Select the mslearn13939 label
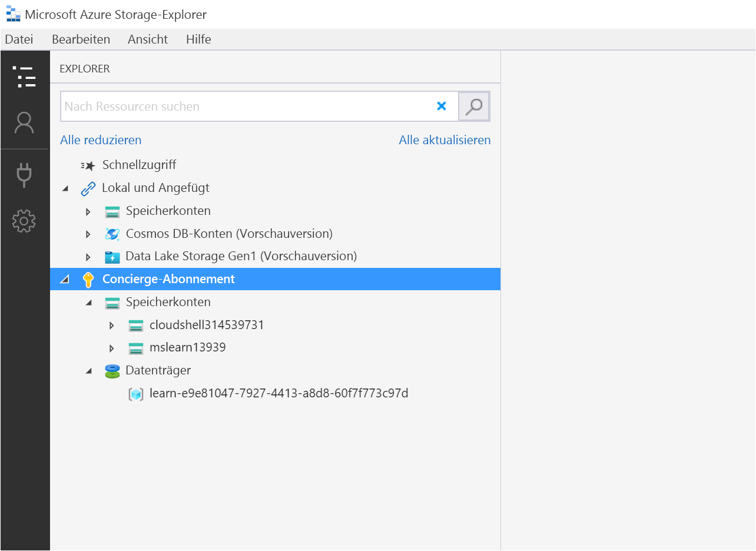This screenshot has height=551, width=756. point(188,348)
